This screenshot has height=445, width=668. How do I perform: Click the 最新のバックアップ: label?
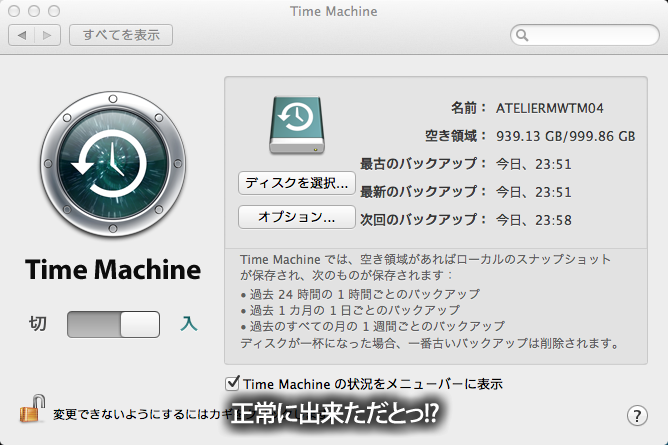[423, 192]
